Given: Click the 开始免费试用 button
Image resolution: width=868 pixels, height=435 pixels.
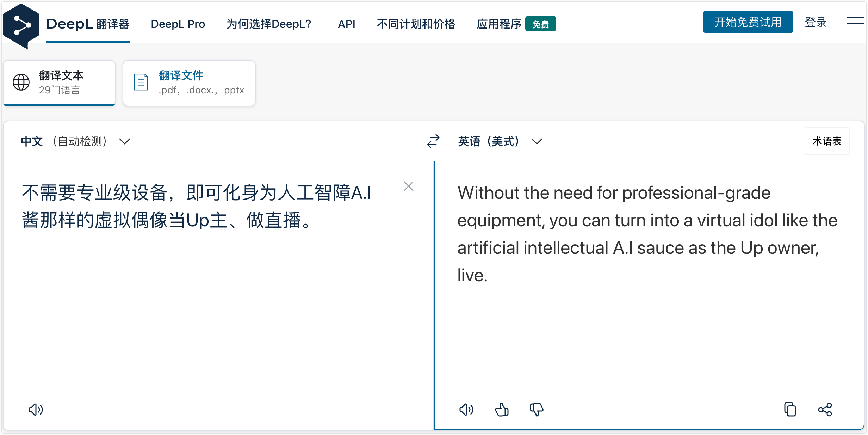Looking at the screenshot, I should [748, 22].
